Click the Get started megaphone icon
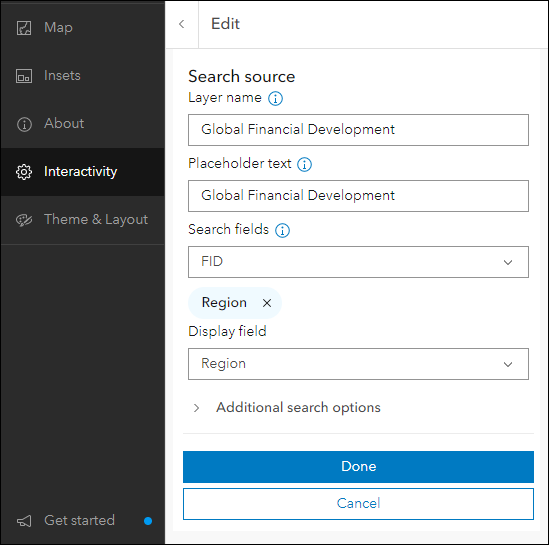 pos(24,521)
